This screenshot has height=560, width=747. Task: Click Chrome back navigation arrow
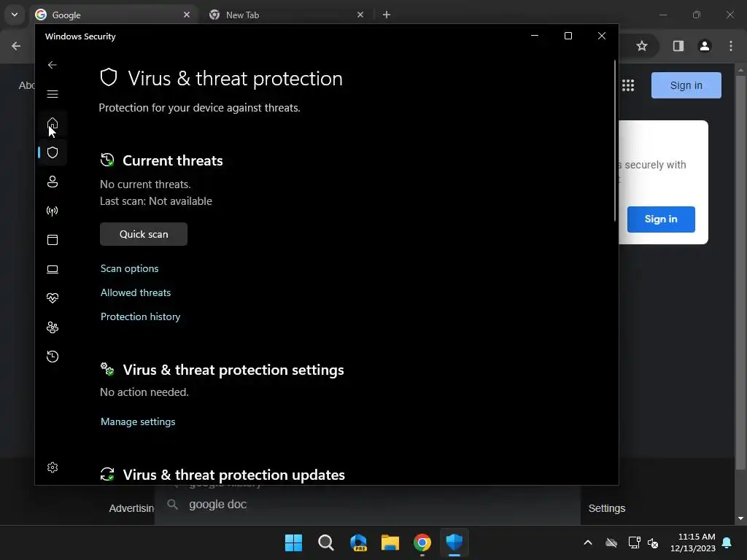[16, 46]
